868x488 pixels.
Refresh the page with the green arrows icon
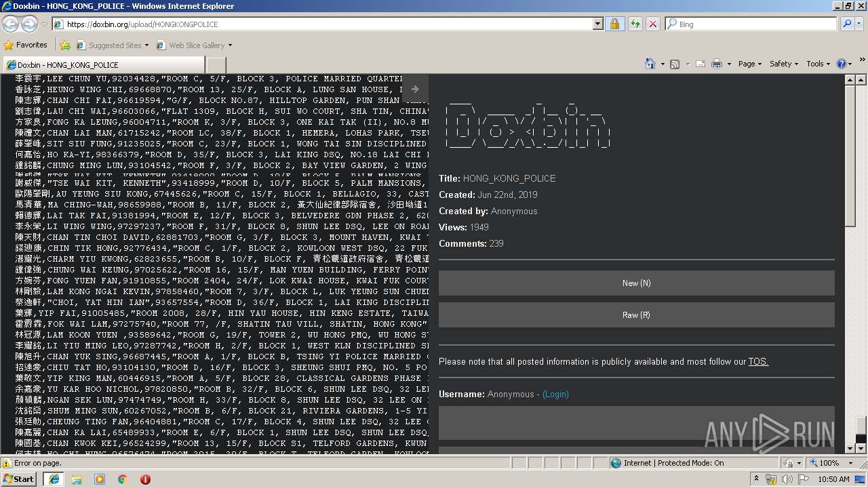[635, 24]
